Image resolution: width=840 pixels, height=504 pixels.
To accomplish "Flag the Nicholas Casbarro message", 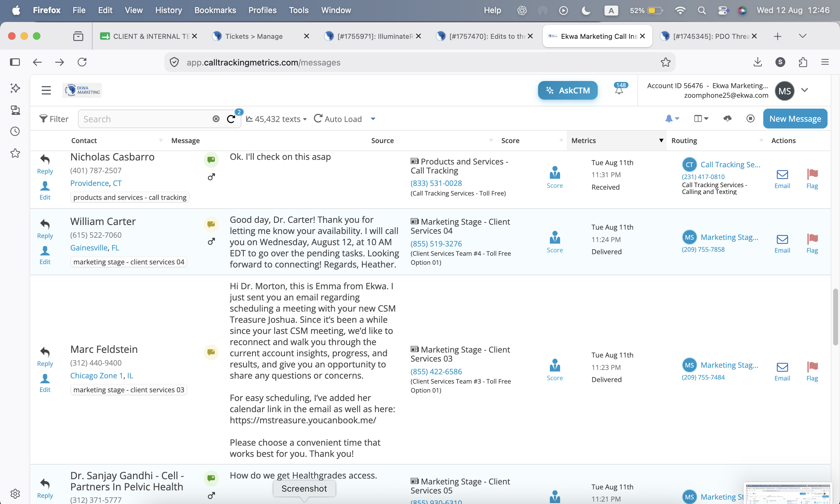I will [x=812, y=179].
